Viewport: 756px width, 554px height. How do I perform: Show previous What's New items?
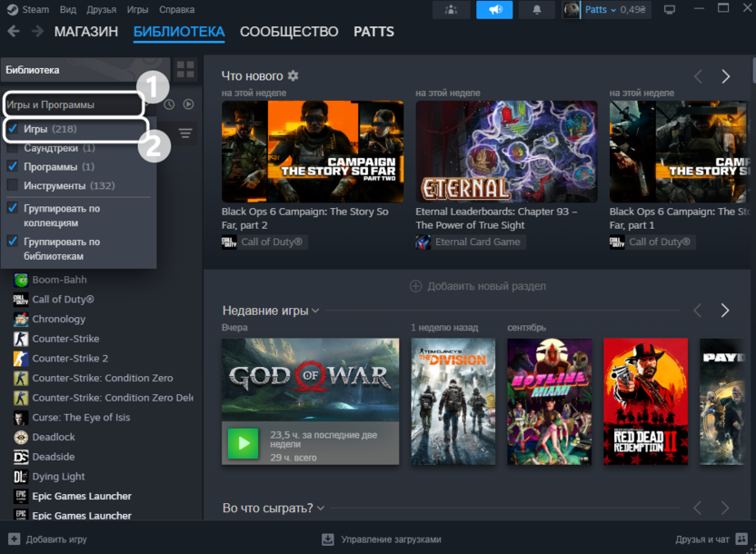click(698, 76)
